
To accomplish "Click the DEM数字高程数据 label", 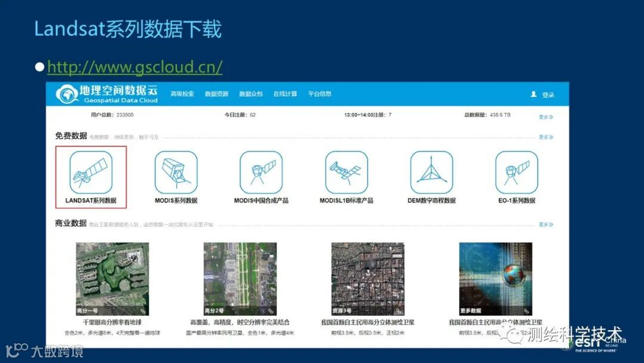I will point(431,201).
